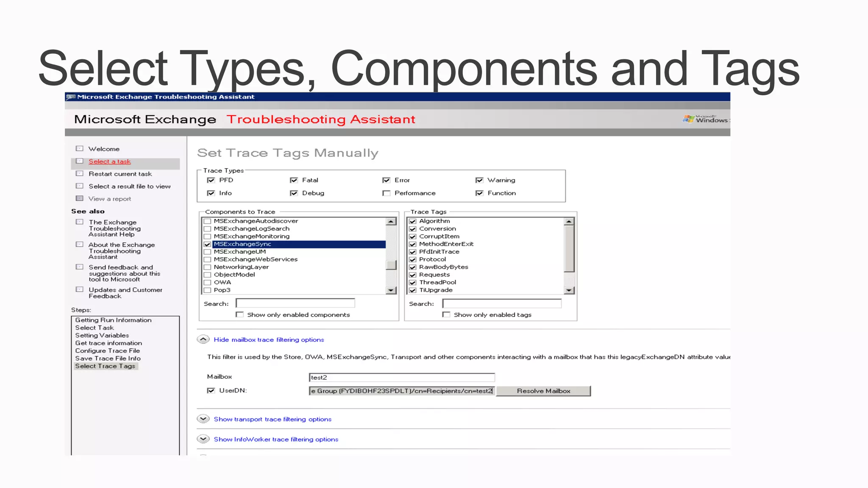868x488 pixels.
Task: Select the Configure Trace File step
Action: pos(107,351)
